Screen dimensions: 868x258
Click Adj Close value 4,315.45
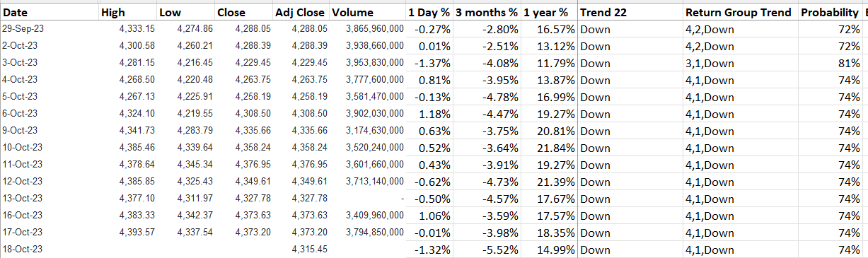pos(301,250)
